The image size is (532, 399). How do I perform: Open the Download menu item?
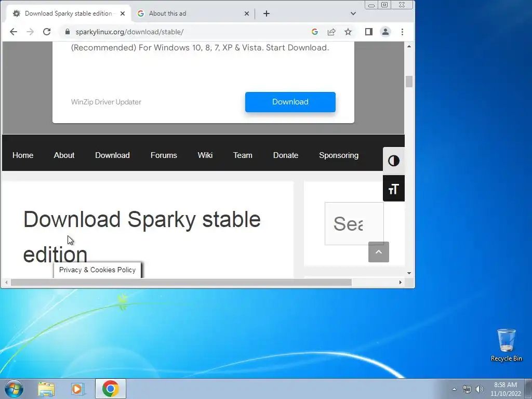(x=112, y=155)
